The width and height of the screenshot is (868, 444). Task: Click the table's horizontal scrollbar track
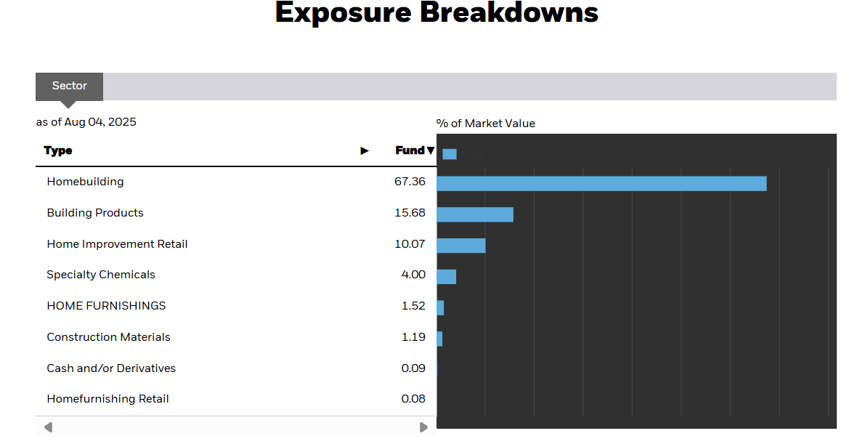(x=235, y=427)
